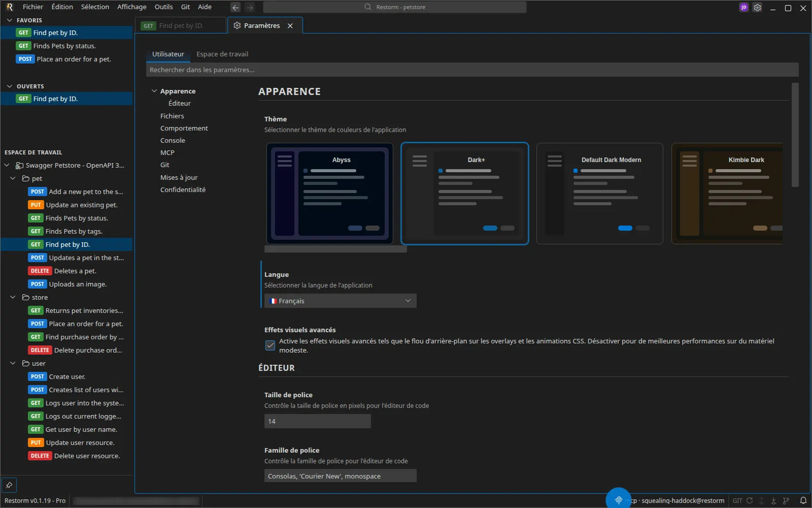Select the Utilisateur settings tab

coord(168,54)
